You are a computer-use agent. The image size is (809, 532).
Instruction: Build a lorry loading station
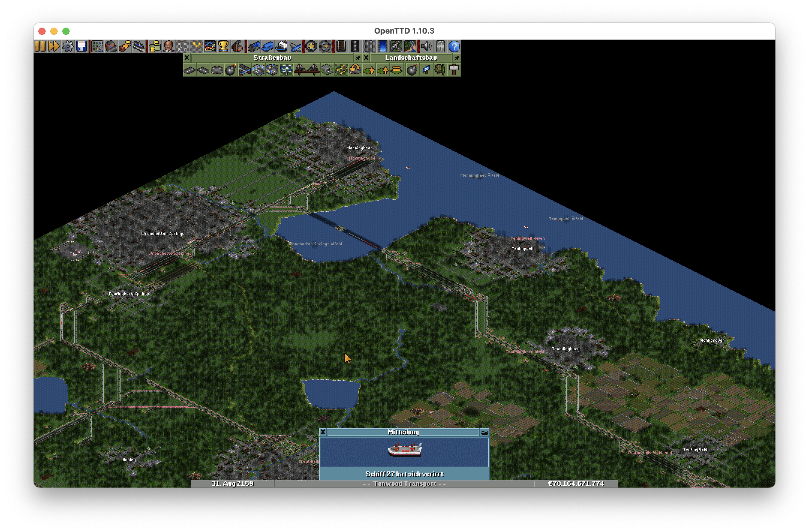tap(272, 70)
